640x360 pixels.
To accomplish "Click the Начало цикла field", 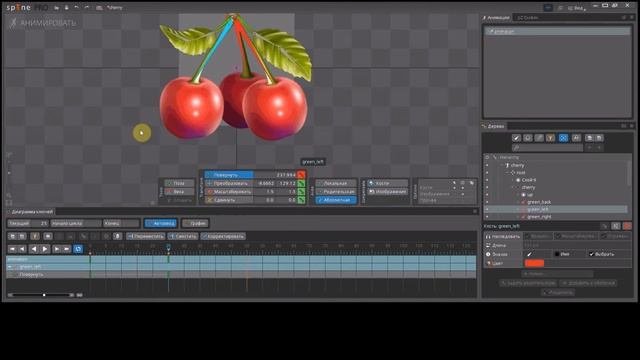I will [x=76, y=223].
